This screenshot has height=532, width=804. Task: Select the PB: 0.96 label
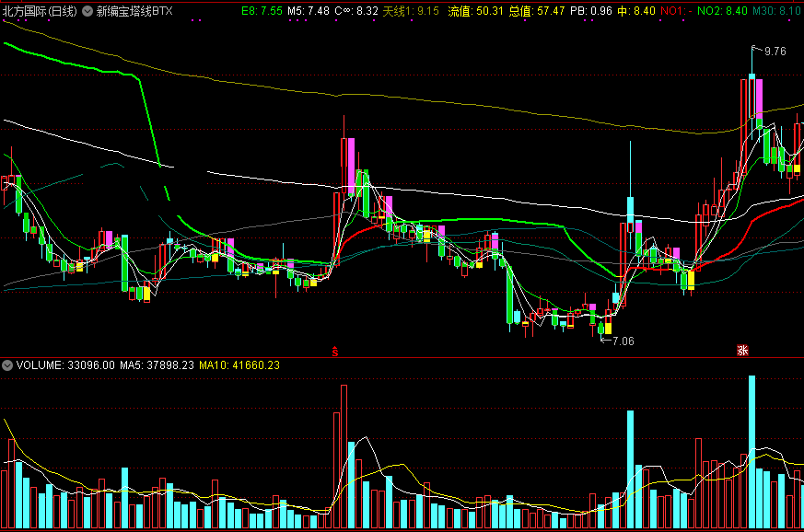[x=590, y=11]
